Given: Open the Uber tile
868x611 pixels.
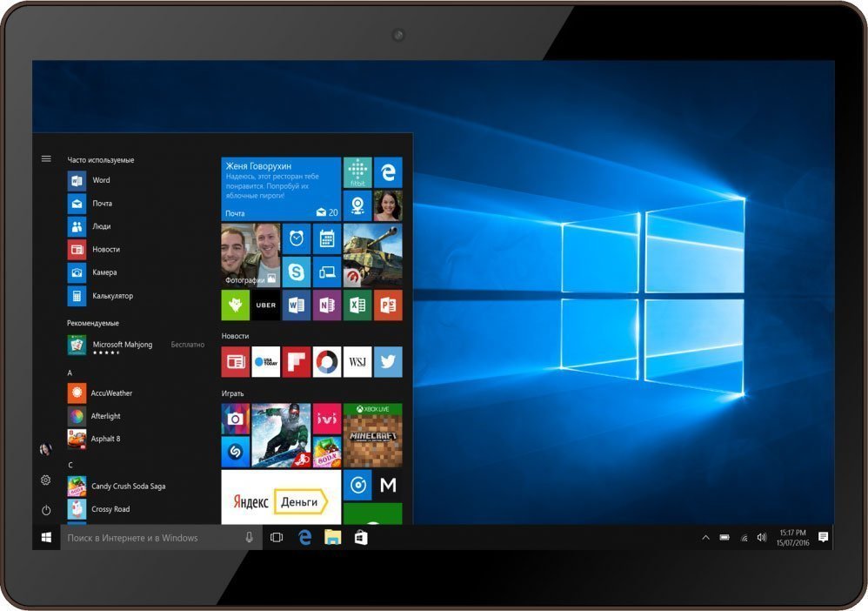Looking at the screenshot, I should tap(266, 305).
